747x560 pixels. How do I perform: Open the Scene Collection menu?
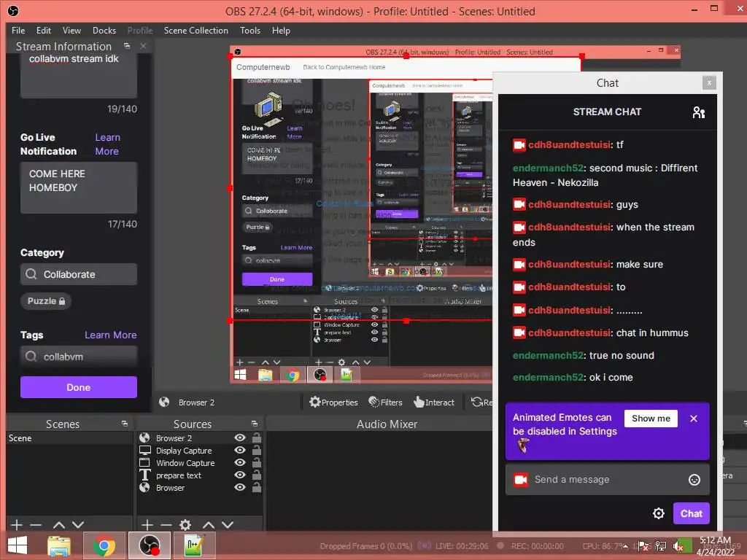(x=196, y=31)
